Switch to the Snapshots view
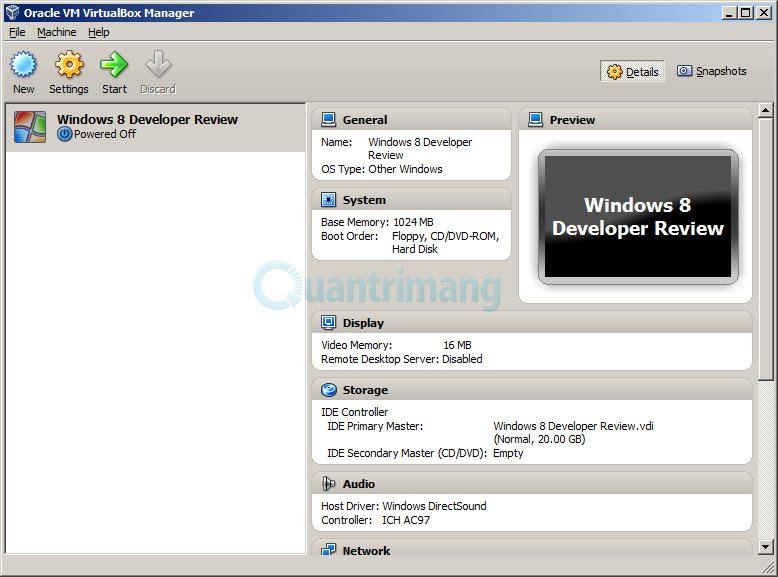Image resolution: width=778 pixels, height=577 pixels. click(712, 71)
